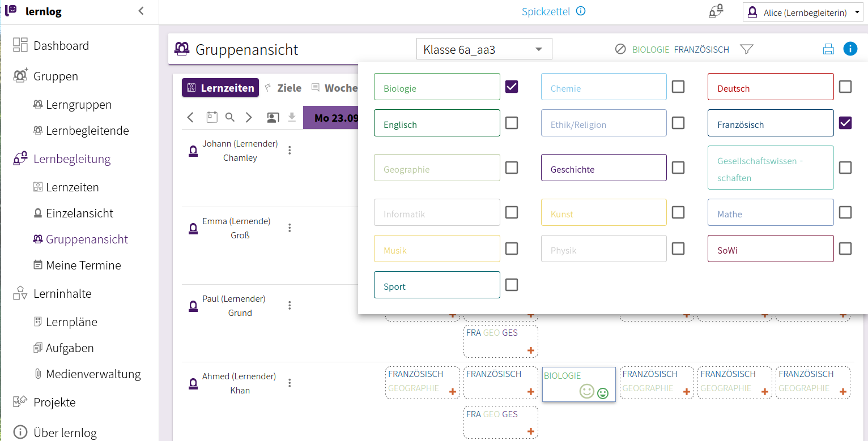Collapse the sidebar with the chevron arrow
This screenshot has height=441, width=868.
(x=141, y=11)
